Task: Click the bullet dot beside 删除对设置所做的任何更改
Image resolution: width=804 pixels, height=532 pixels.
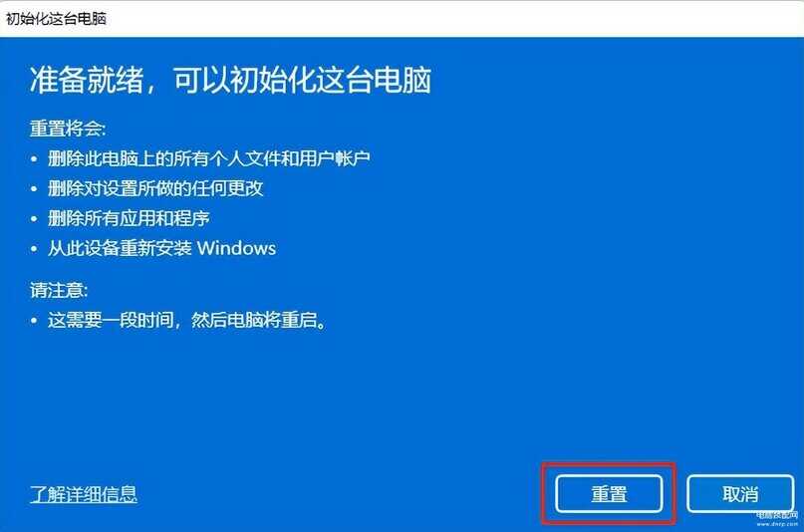Action: point(34,189)
